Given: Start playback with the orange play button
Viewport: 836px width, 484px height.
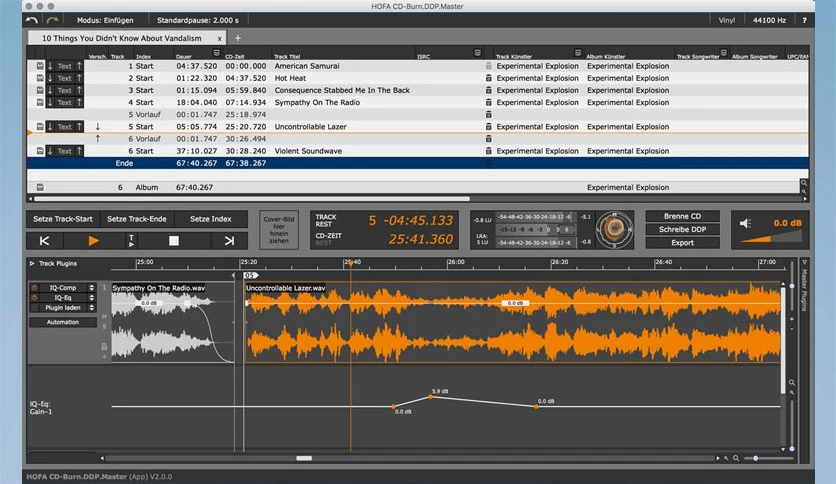Looking at the screenshot, I should tap(93, 241).
